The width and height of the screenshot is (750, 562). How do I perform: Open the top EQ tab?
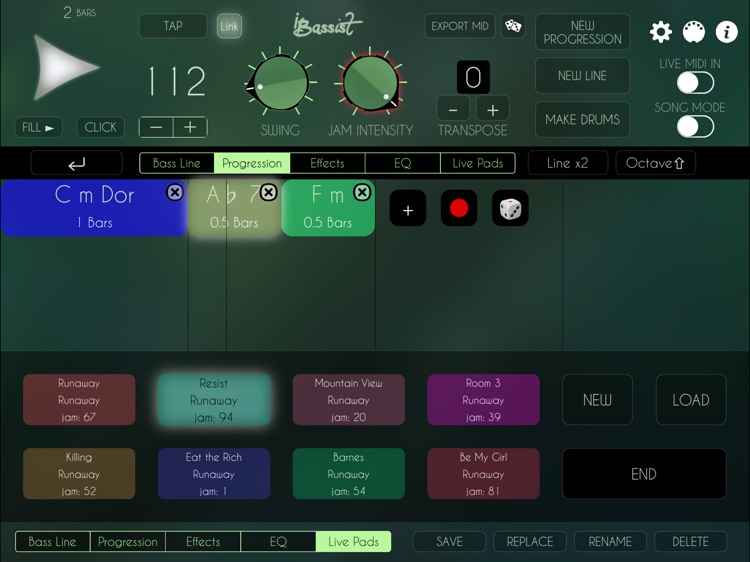402,163
